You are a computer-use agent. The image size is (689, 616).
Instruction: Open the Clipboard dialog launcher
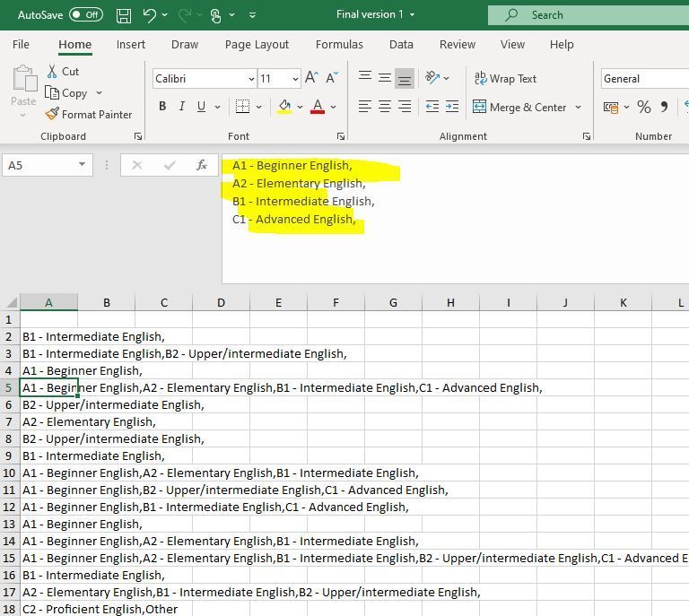pos(138,136)
